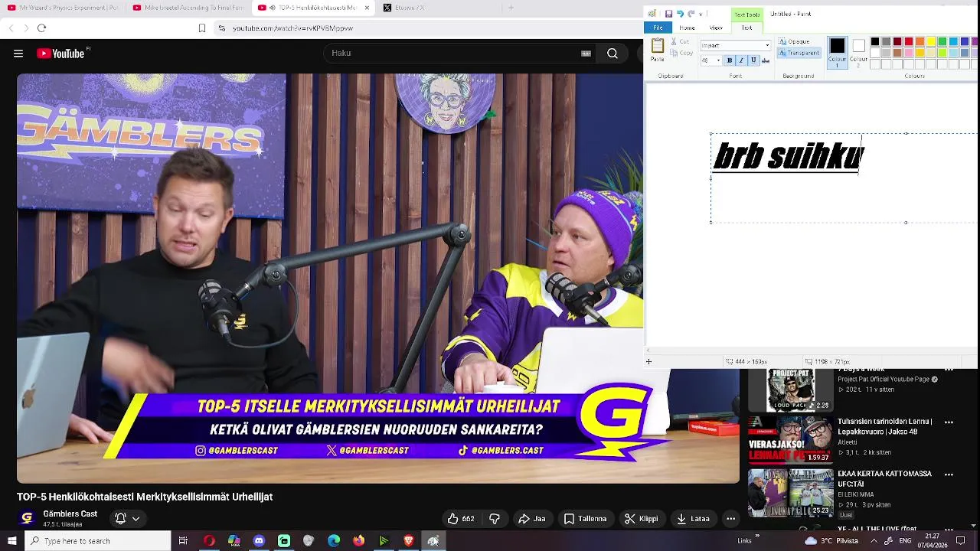Screen dimensions: 980x551
Task: Open the Gämblers Cast channel avatar
Action: (x=27, y=519)
